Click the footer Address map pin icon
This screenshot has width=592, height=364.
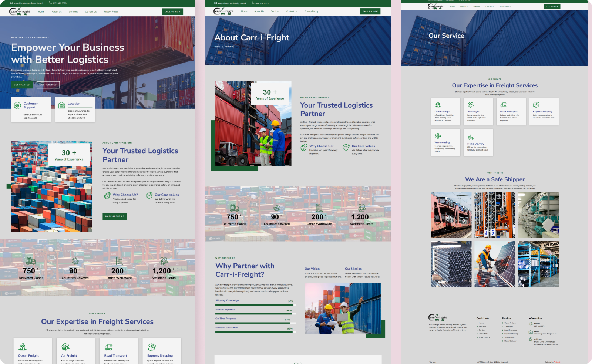click(x=531, y=340)
